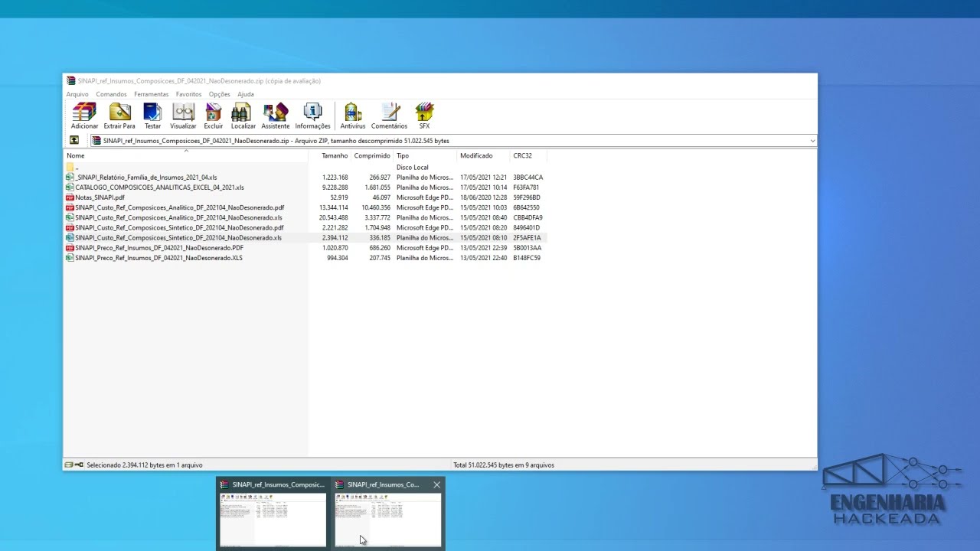Sort files by the Comprimido column header
The image size is (980, 551).
click(372, 155)
